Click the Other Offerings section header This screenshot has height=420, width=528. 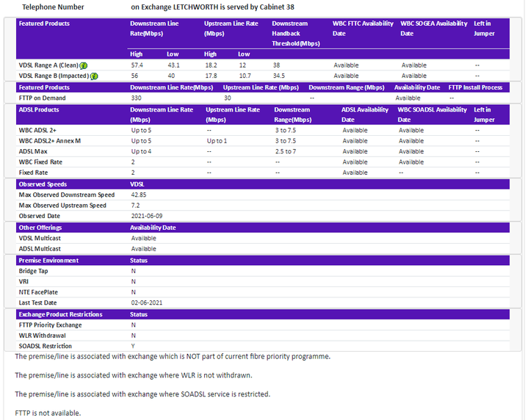[x=43, y=228]
